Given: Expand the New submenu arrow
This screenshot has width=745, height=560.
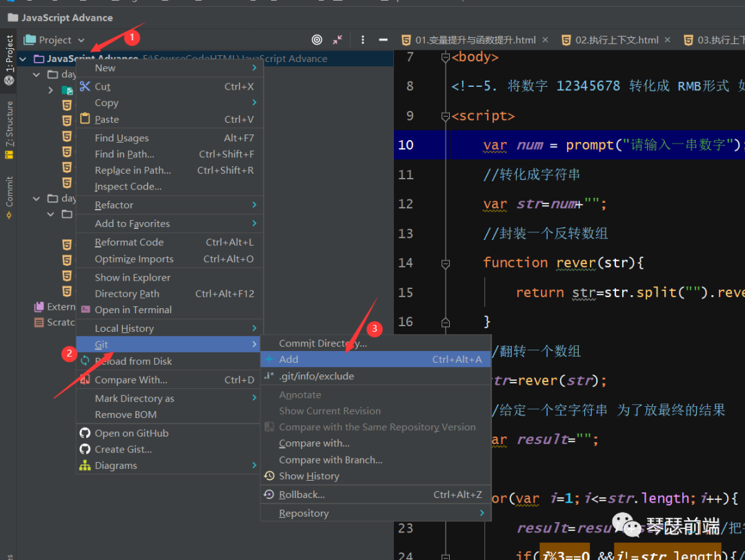Looking at the screenshot, I should (x=254, y=68).
